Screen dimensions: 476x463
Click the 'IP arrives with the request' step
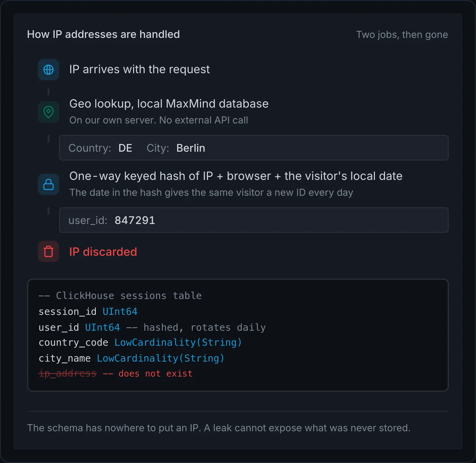click(139, 69)
